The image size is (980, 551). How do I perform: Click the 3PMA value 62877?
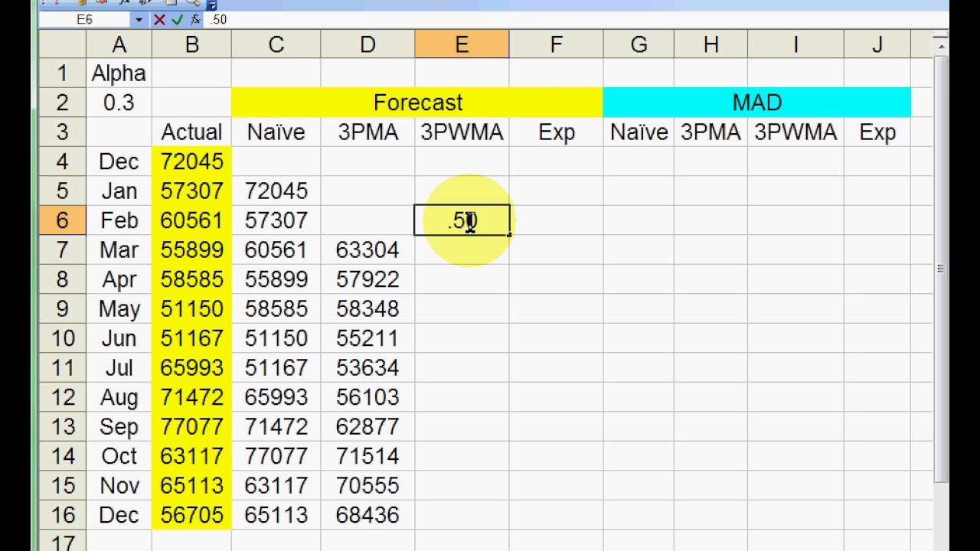(x=367, y=427)
